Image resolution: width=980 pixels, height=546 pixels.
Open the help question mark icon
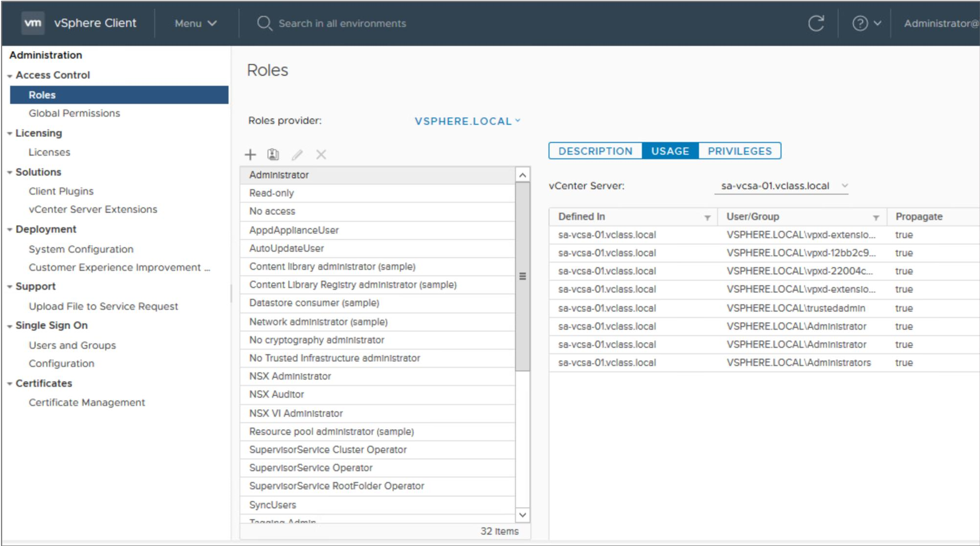(x=860, y=23)
